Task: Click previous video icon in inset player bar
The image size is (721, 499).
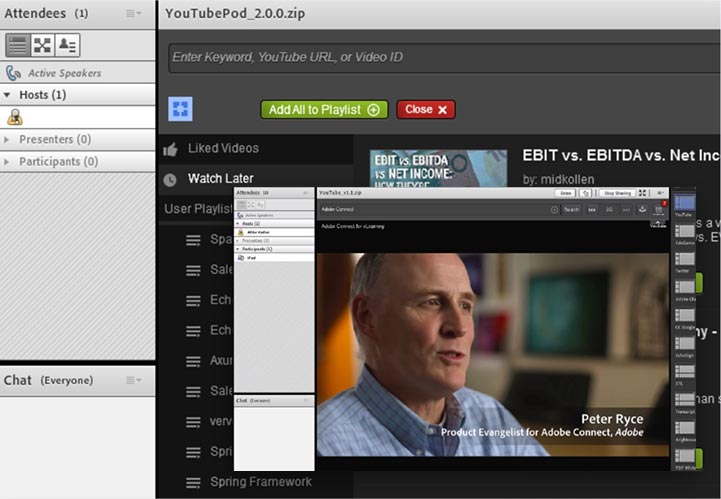Action: [592, 210]
